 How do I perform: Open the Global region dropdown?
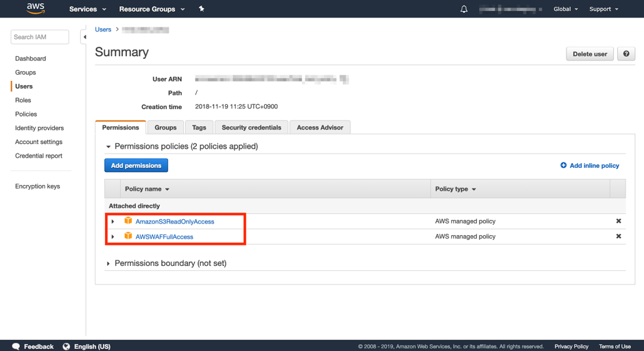coord(565,9)
